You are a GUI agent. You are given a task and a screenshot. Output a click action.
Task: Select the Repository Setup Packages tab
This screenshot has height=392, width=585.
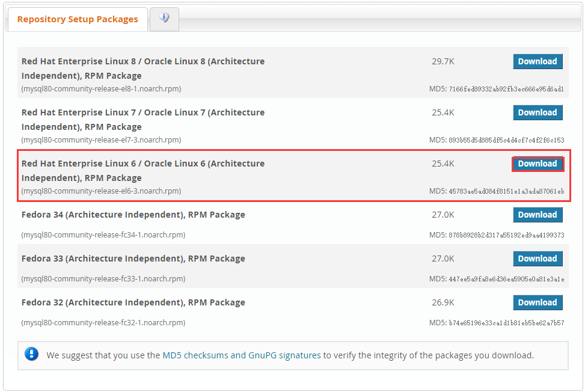coord(78,19)
